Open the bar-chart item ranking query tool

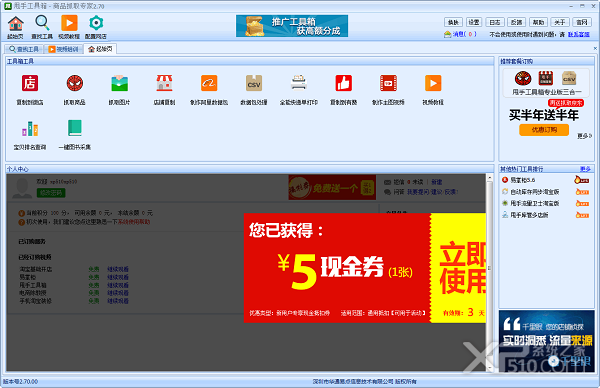click(30, 129)
